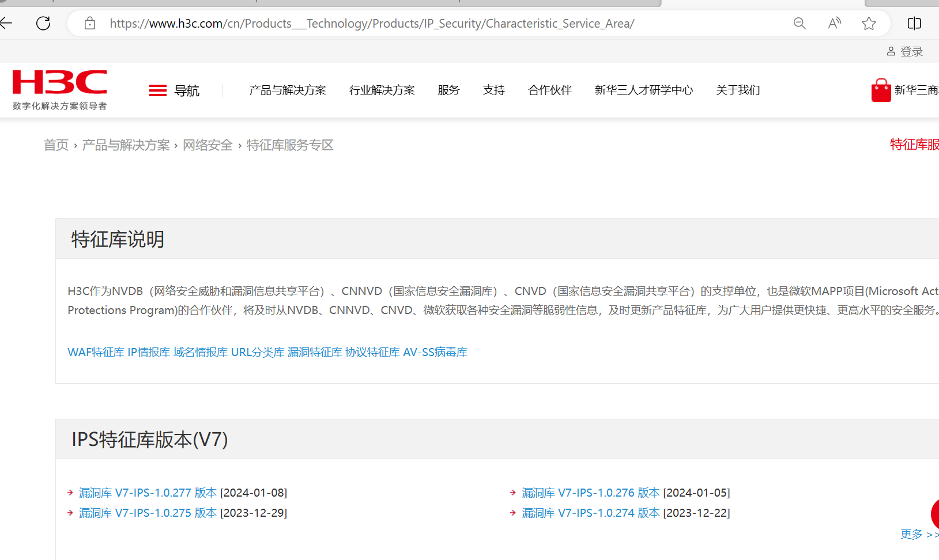The image size is (939, 560).
Task: Click the IPS特征库版本(V7) section heading
Action: tap(150, 440)
